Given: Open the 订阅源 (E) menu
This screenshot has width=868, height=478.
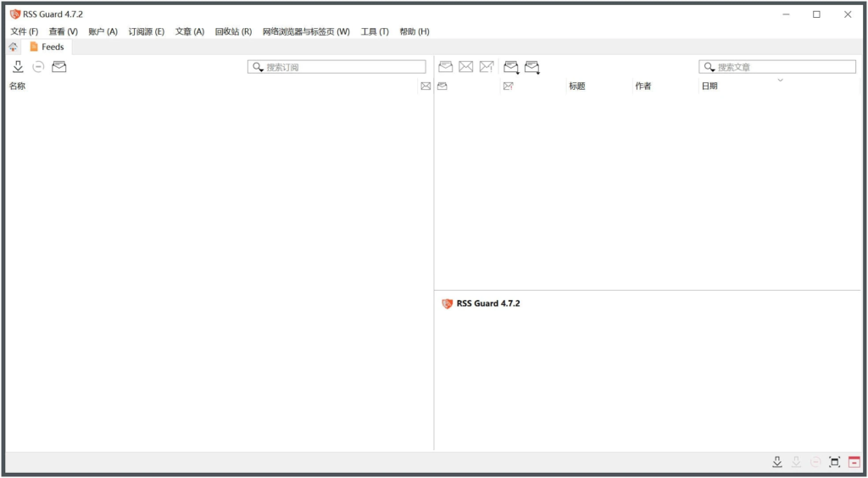Looking at the screenshot, I should [x=147, y=31].
